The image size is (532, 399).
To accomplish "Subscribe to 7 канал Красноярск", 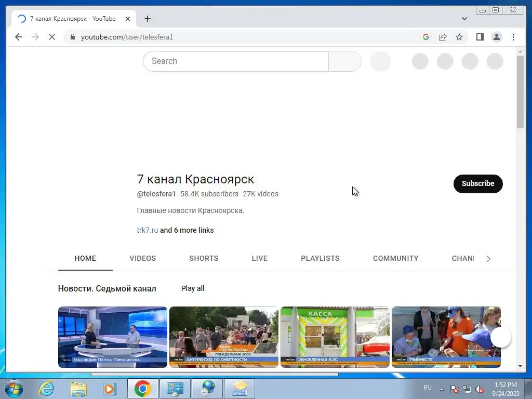I will coord(478,183).
